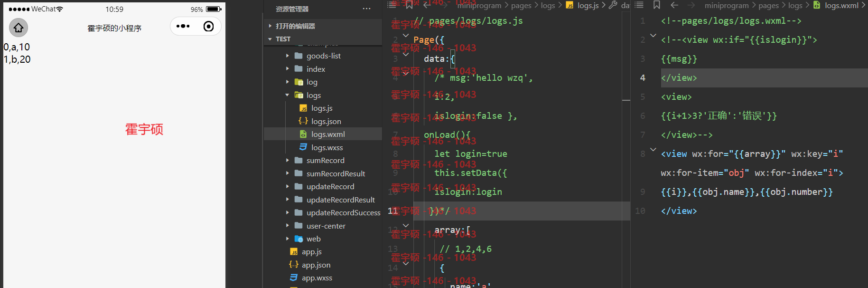Click the 资源管理器 panel title
This screenshot has height=288, width=868.
[x=292, y=9]
